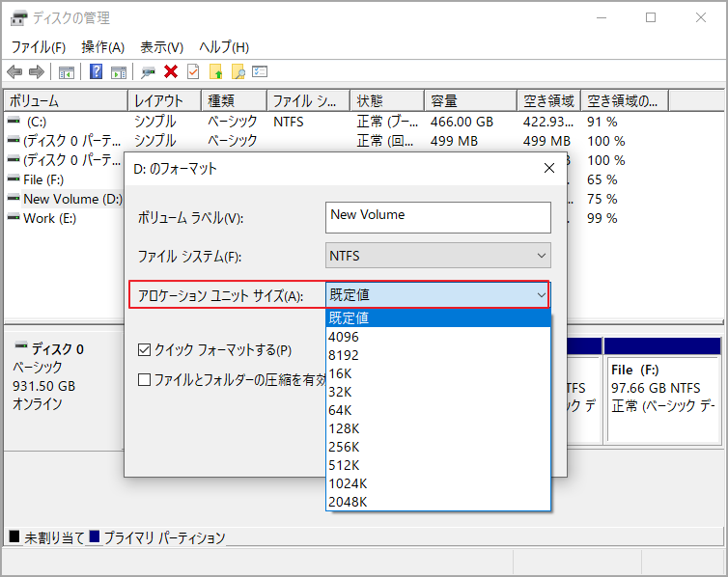Image resolution: width=728 pixels, height=577 pixels.
Task: Click drive icon next to File (F:)
Action: coord(14,179)
